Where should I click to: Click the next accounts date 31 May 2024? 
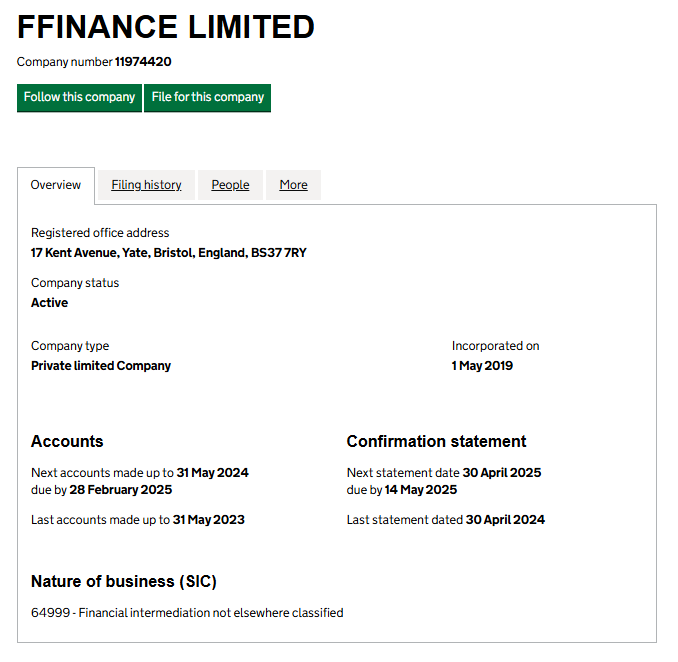[x=212, y=473]
